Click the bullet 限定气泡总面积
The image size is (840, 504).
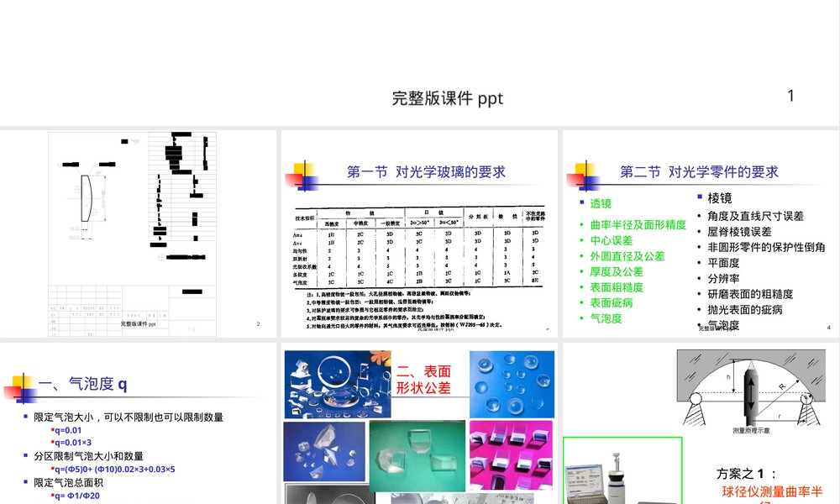[68, 482]
